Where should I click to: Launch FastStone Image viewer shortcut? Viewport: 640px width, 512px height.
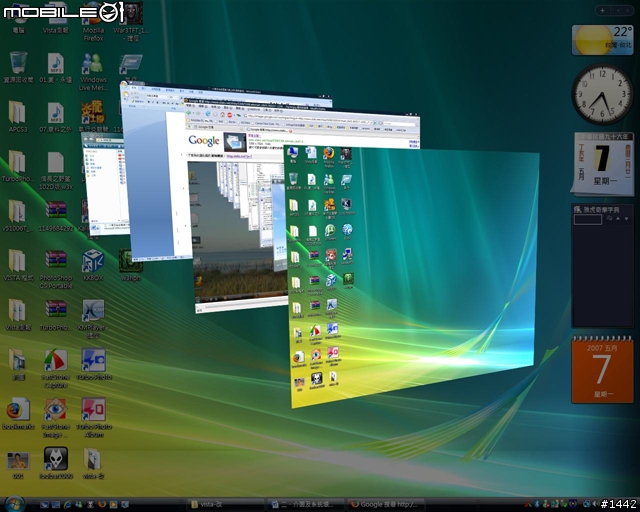[x=56, y=418]
